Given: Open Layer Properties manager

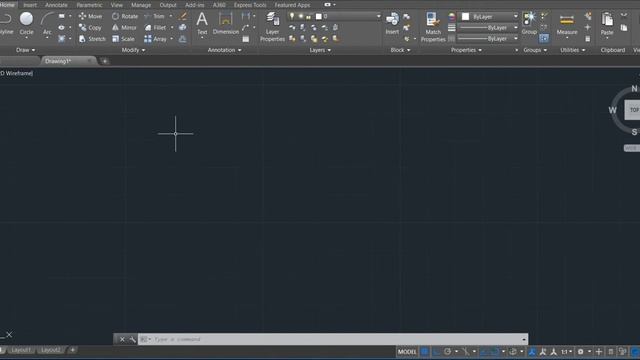Looking at the screenshot, I should point(272,27).
